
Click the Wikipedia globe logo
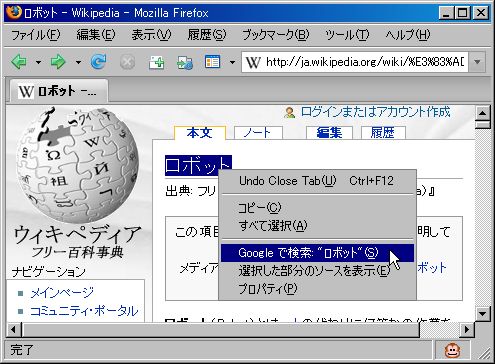[x=77, y=165]
